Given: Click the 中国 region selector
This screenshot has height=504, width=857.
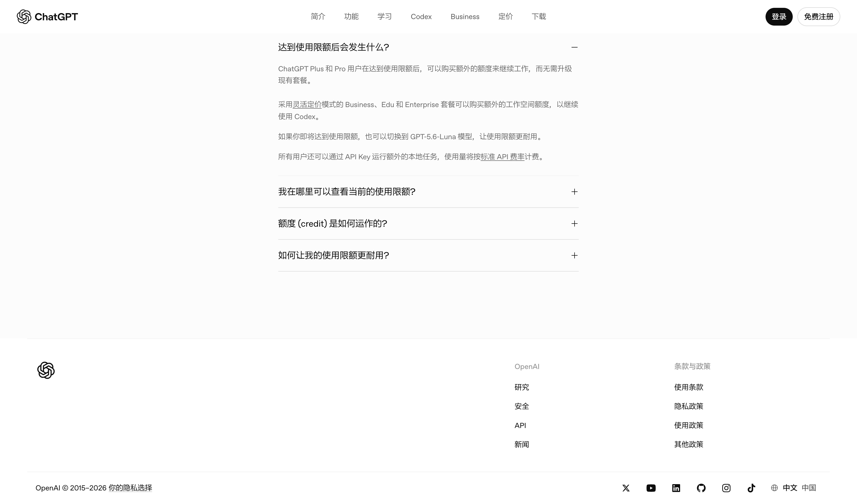Looking at the screenshot, I should tap(809, 488).
